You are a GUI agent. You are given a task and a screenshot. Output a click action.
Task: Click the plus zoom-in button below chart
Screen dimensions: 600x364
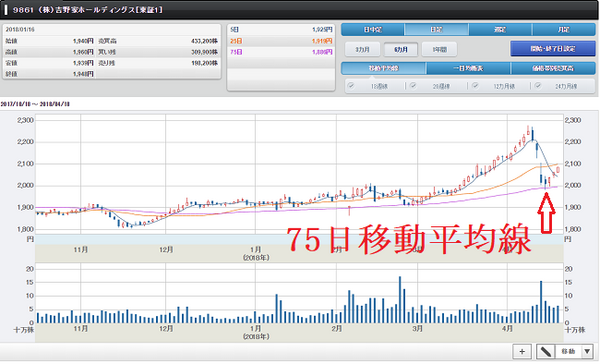coord(522,351)
